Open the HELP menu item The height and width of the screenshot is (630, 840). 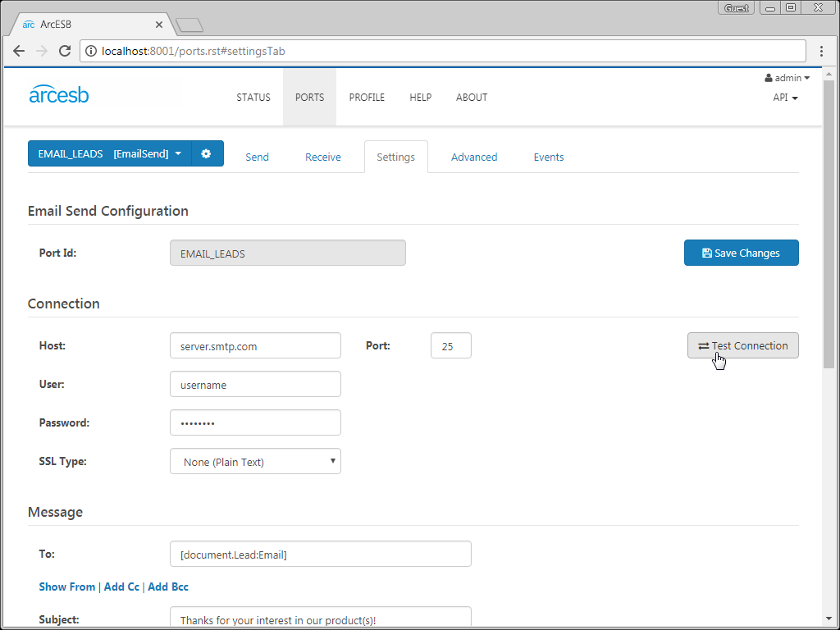(421, 98)
